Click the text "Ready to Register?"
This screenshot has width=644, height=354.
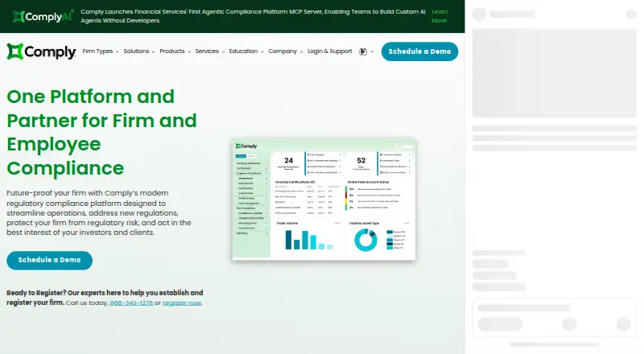click(x=36, y=293)
